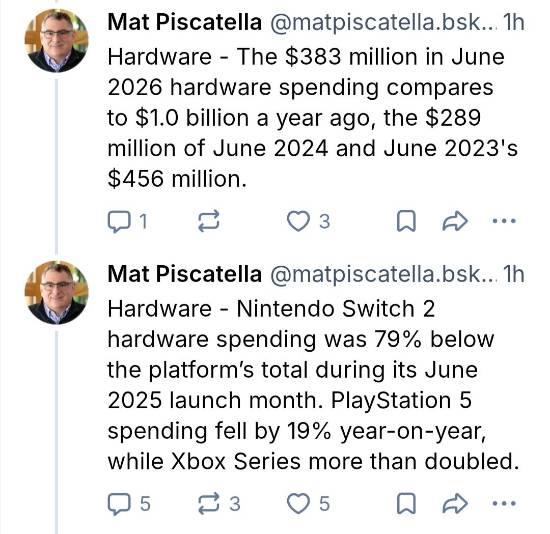Share the $383 million hardware post
This screenshot has height=534, width=550.
455,221
